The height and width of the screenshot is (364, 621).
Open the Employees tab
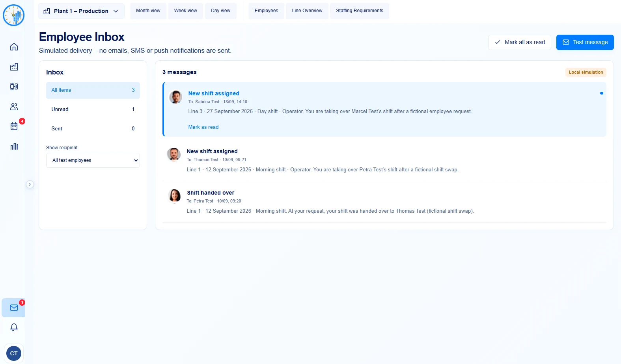click(266, 11)
